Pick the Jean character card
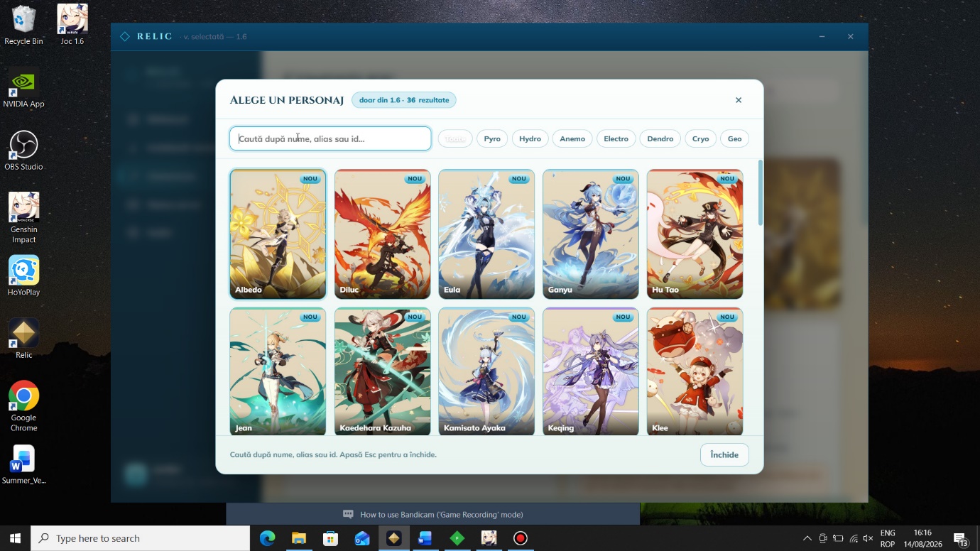The image size is (980, 551). tap(278, 371)
